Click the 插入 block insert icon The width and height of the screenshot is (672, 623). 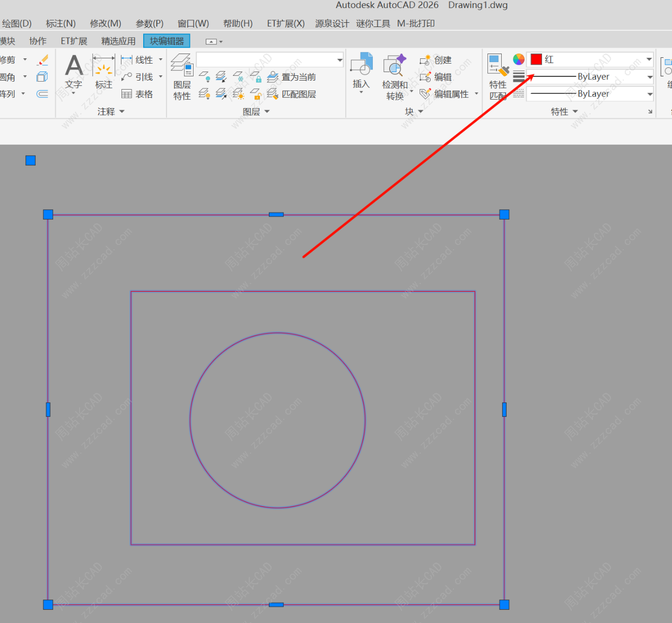pos(361,65)
